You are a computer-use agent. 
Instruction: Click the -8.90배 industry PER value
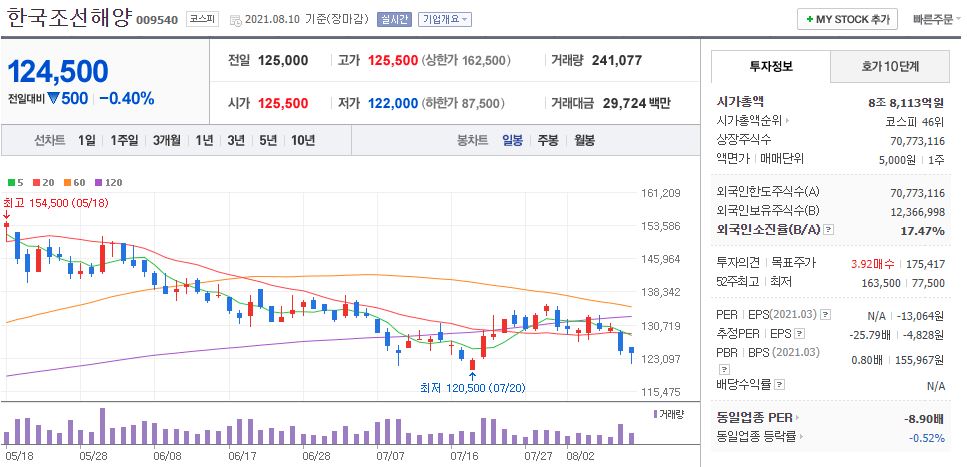tap(924, 419)
